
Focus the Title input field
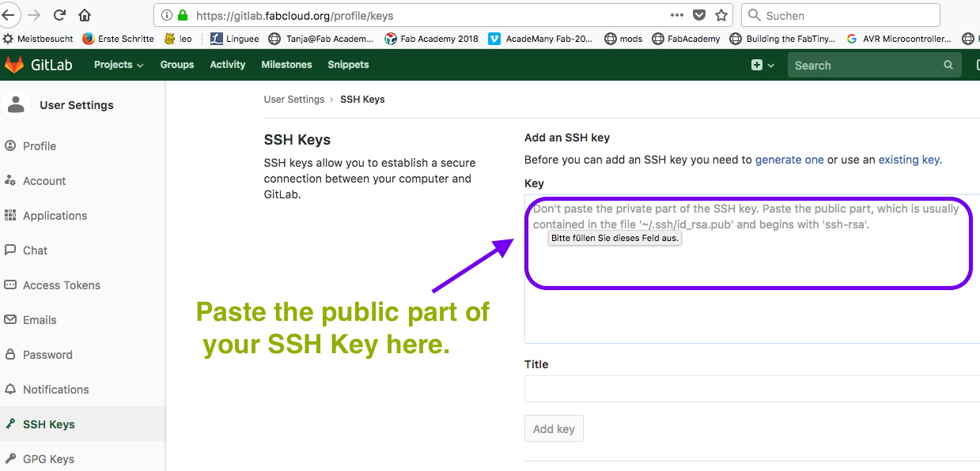[752, 389]
